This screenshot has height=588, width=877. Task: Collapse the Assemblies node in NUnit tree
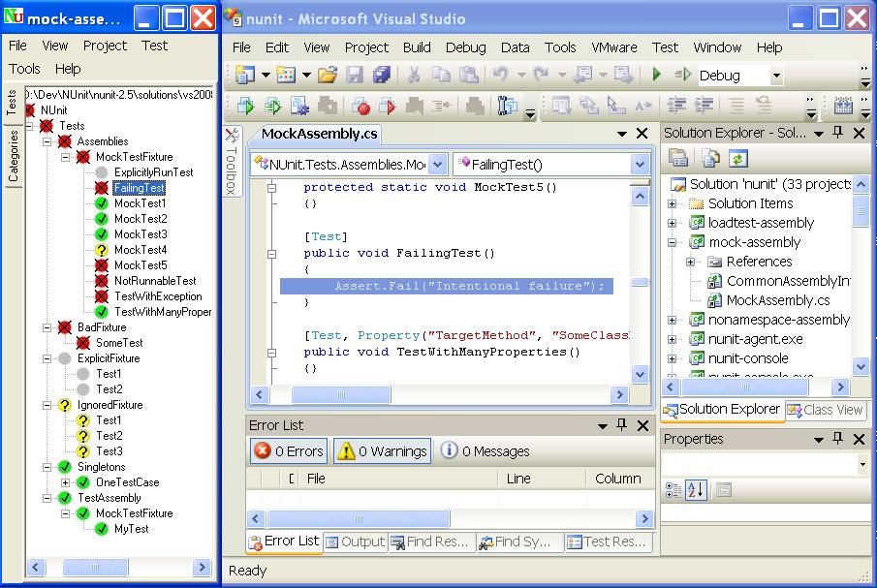pyautogui.click(x=47, y=141)
